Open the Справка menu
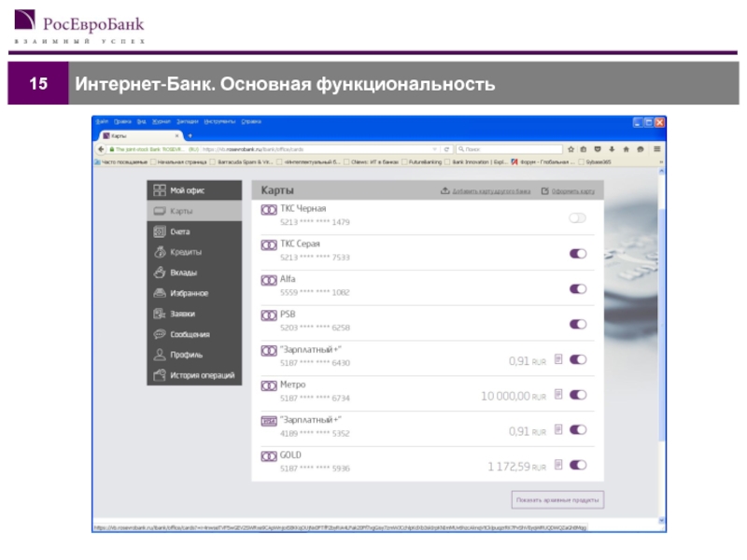 251,122
